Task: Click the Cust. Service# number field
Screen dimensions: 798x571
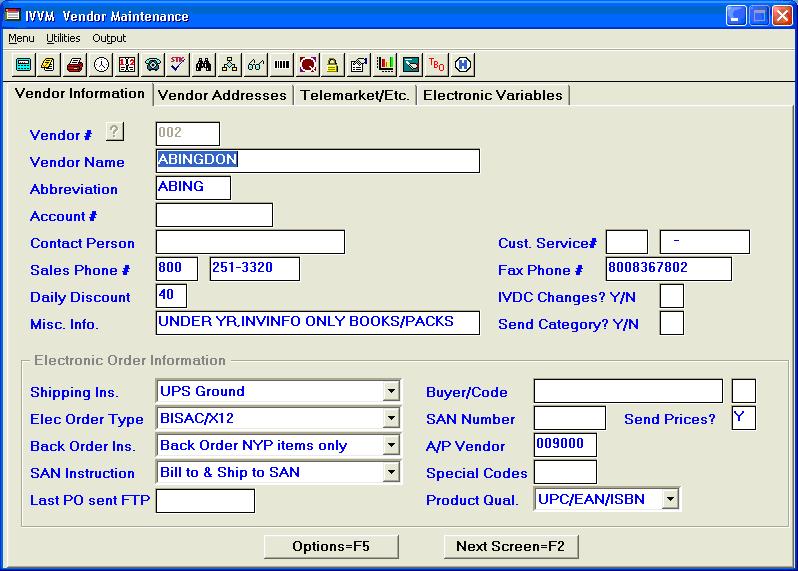Action: (x=705, y=242)
